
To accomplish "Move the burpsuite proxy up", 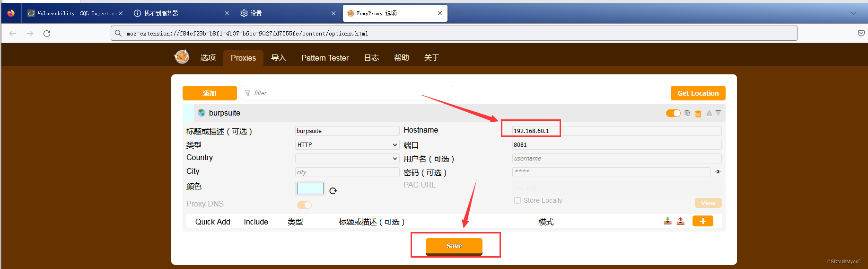I will click(x=709, y=113).
